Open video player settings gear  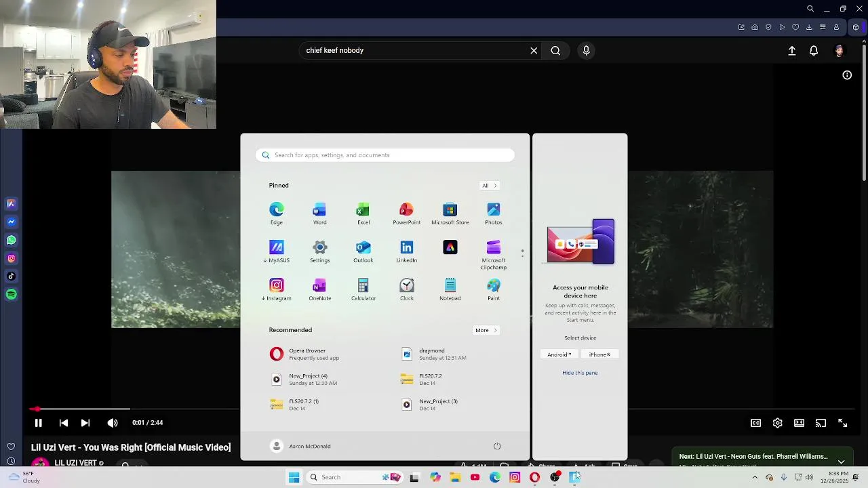[x=778, y=423]
